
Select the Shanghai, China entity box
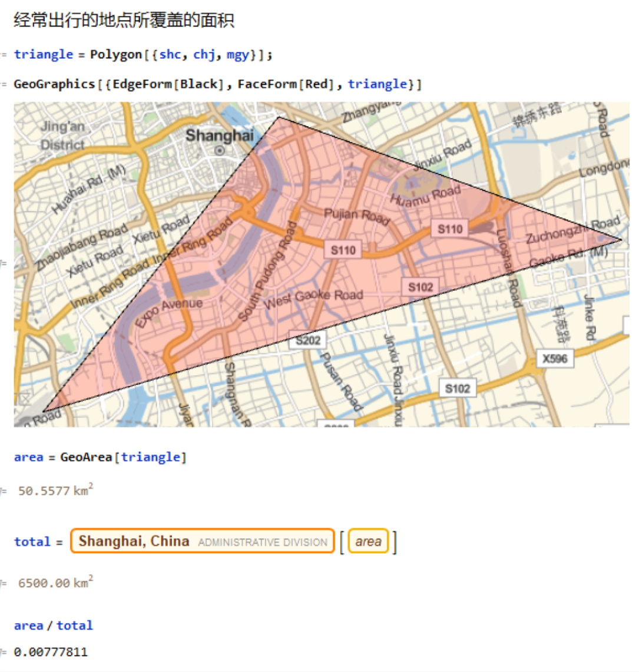(202, 541)
